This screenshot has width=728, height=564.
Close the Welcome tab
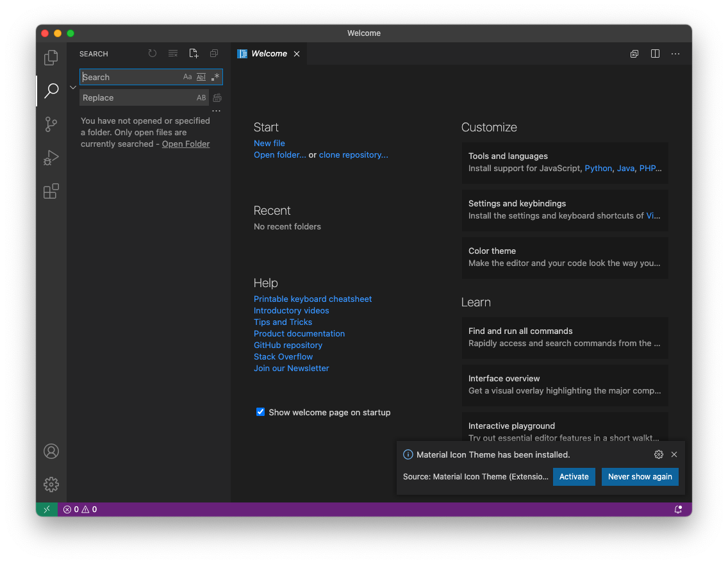pyautogui.click(x=297, y=54)
